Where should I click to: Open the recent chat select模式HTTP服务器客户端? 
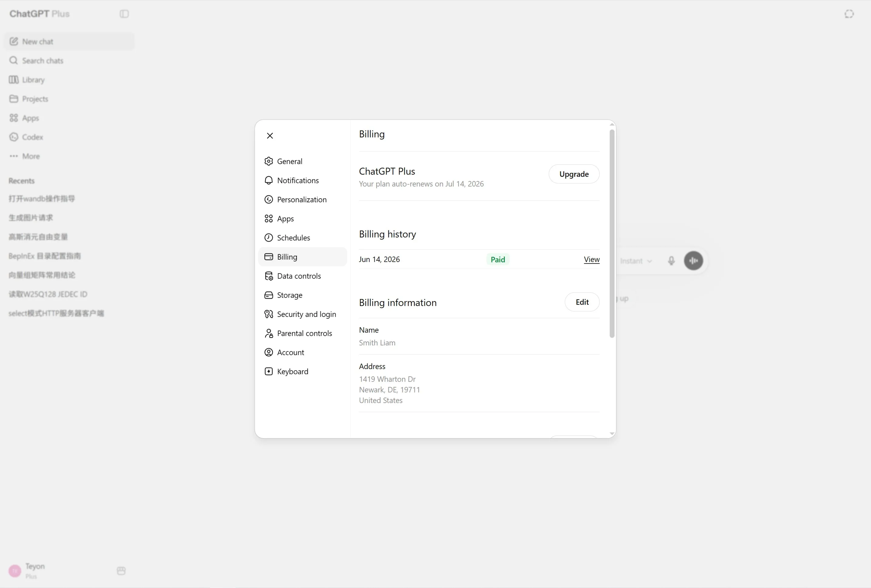pos(69,314)
